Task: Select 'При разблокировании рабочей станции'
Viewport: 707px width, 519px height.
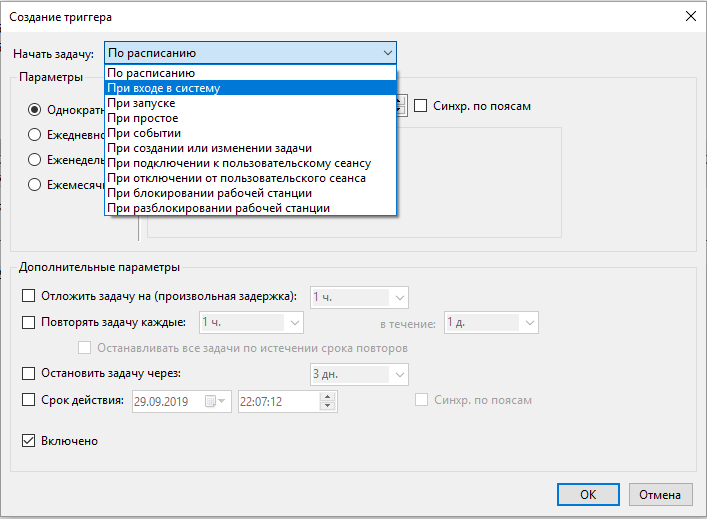Action: tap(218, 208)
